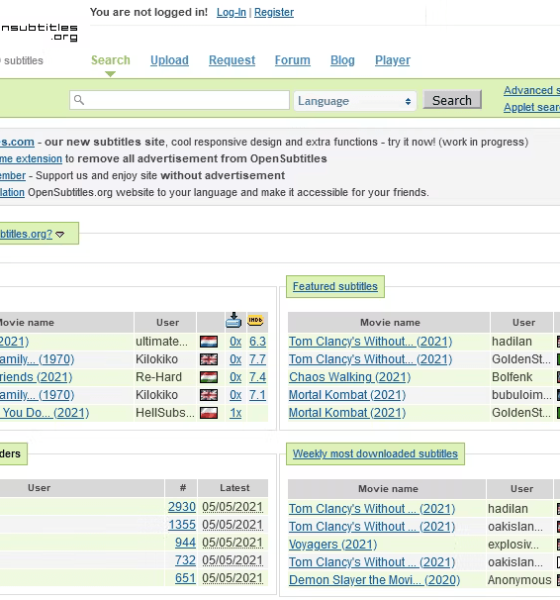Focus the subtitle search text field

180,100
